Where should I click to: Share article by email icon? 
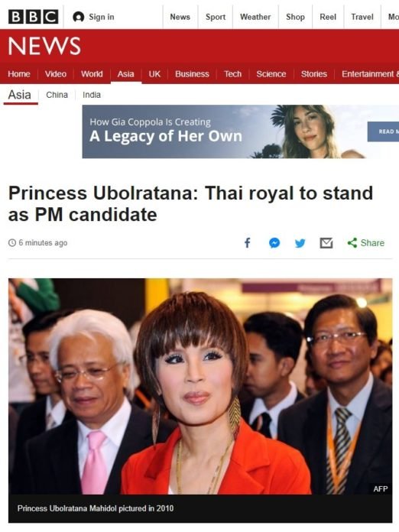(326, 243)
